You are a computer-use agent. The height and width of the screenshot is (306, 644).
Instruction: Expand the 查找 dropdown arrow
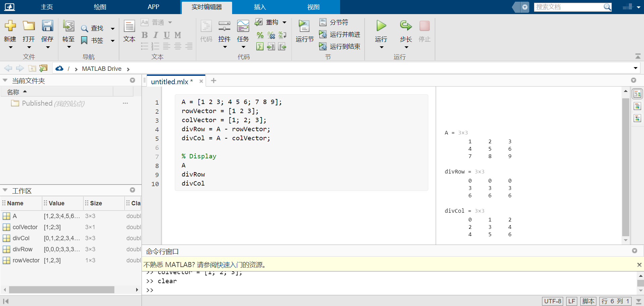click(113, 29)
